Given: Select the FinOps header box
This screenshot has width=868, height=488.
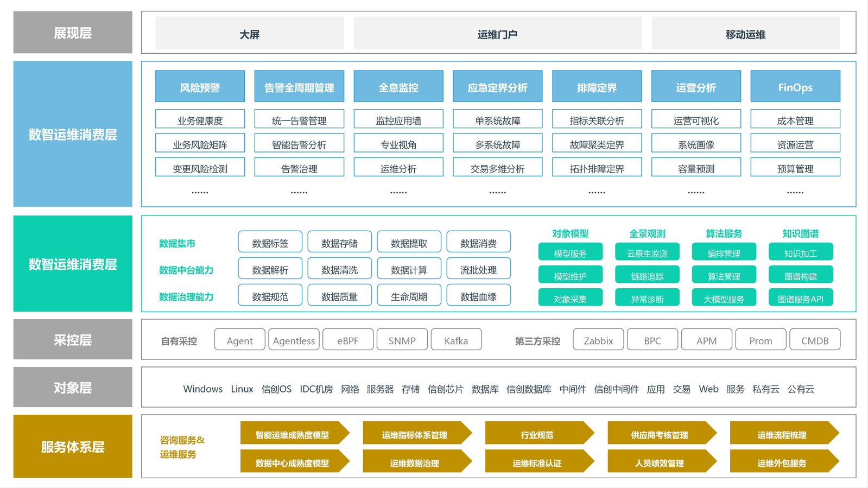Looking at the screenshot, I should coord(795,87).
